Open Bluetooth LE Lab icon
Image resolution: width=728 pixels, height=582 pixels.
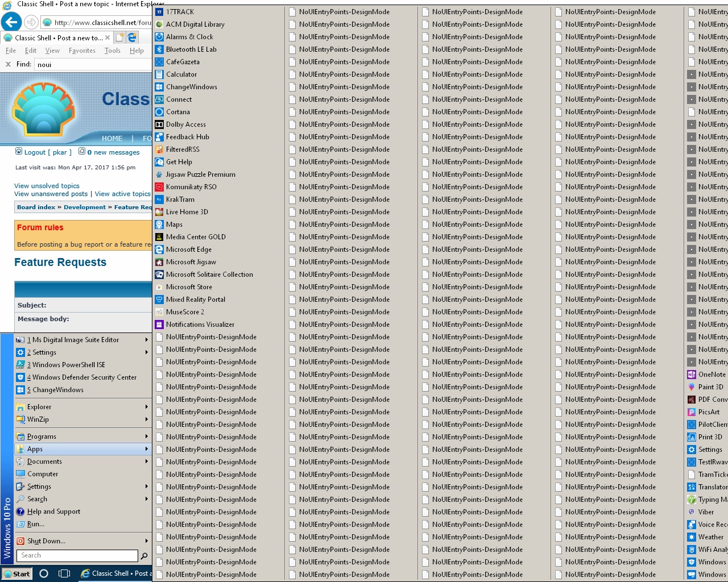coord(159,49)
